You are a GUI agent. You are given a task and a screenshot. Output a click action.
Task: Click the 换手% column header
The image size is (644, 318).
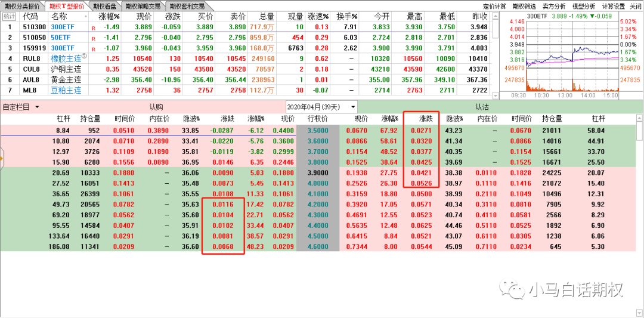[348, 17]
